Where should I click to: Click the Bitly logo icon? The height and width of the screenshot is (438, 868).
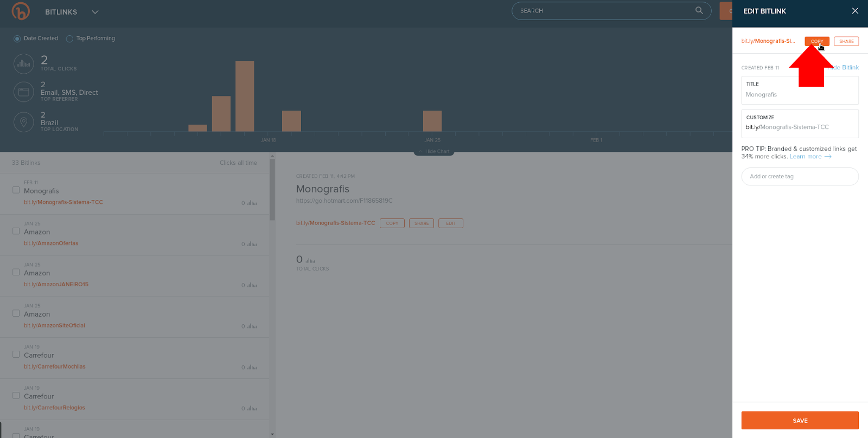(21, 11)
